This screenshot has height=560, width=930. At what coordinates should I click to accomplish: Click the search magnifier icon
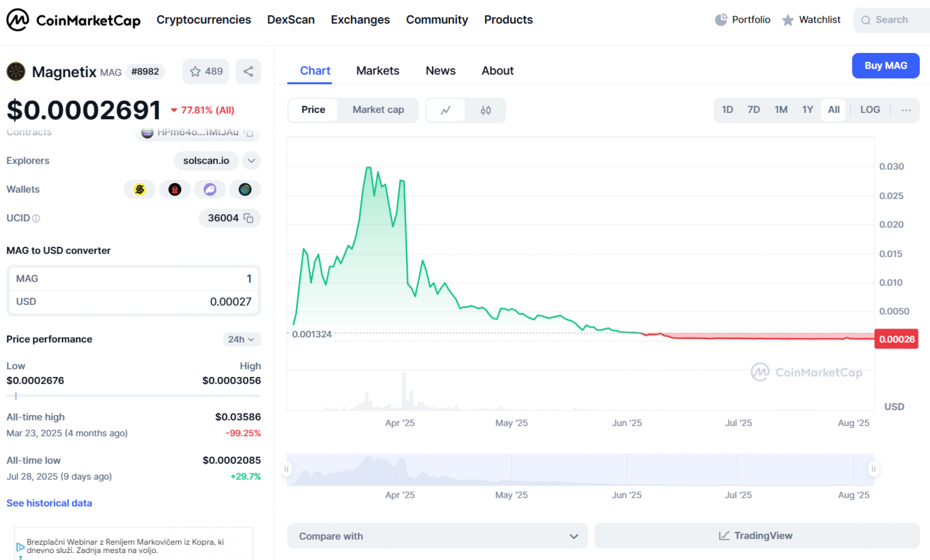tap(866, 20)
